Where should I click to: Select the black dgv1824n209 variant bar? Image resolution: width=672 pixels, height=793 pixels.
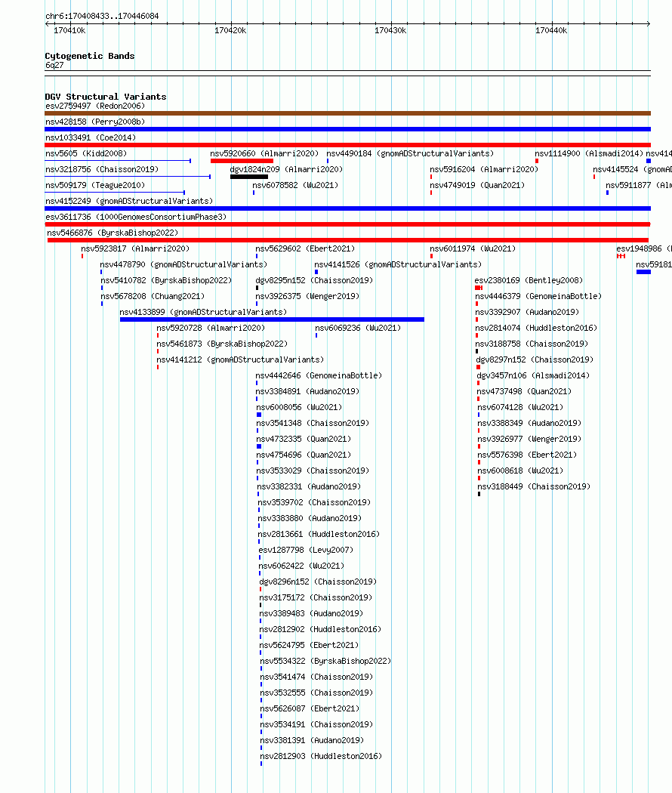point(248,177)
